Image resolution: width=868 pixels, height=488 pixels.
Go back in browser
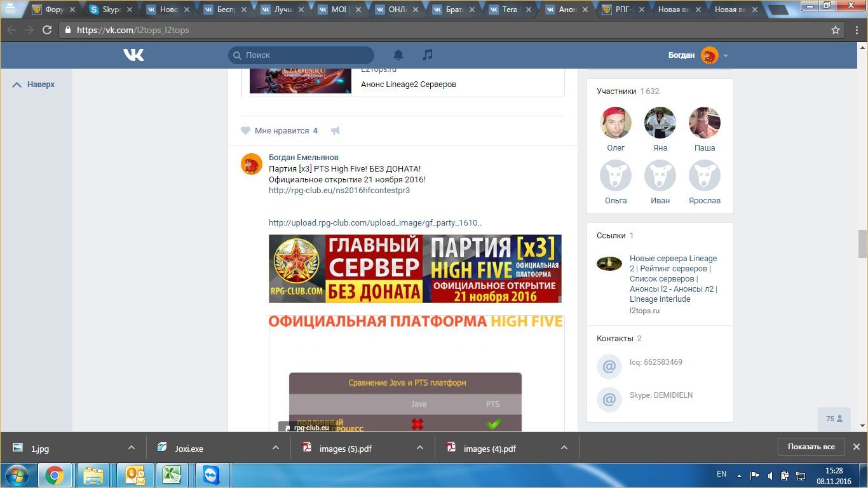(11, 30)
